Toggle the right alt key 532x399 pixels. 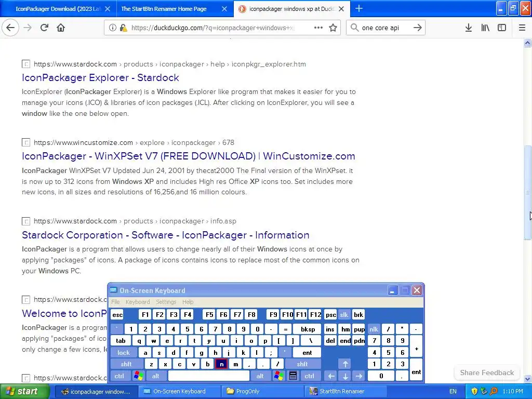pyautogui.click(x=260, y=376)
